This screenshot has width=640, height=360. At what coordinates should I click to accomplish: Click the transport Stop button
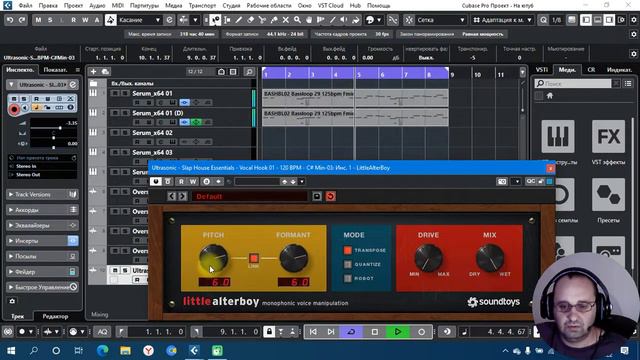(375, 332)
